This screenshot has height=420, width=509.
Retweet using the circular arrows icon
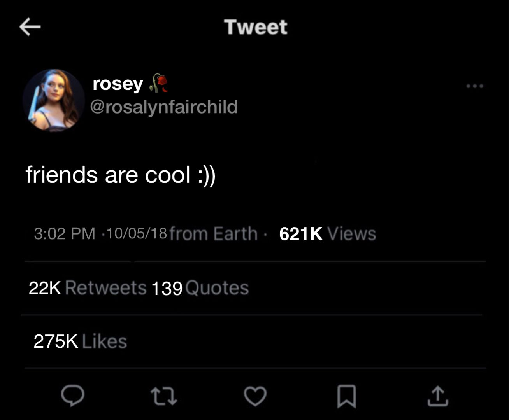(x=164, y=396)
